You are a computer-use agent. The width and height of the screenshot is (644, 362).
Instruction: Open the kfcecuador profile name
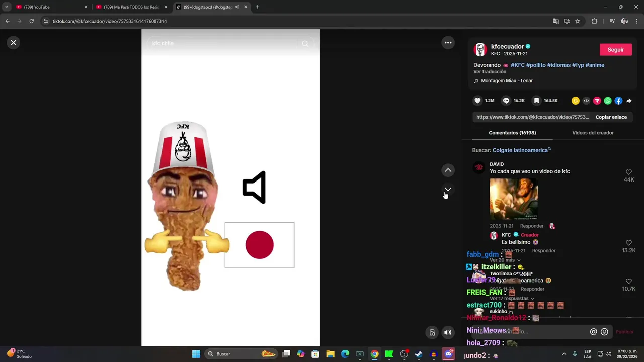[x=508, y=46]
